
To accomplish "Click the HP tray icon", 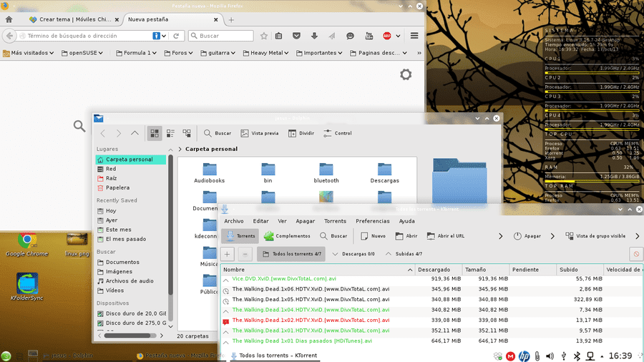I will [524, 356].
